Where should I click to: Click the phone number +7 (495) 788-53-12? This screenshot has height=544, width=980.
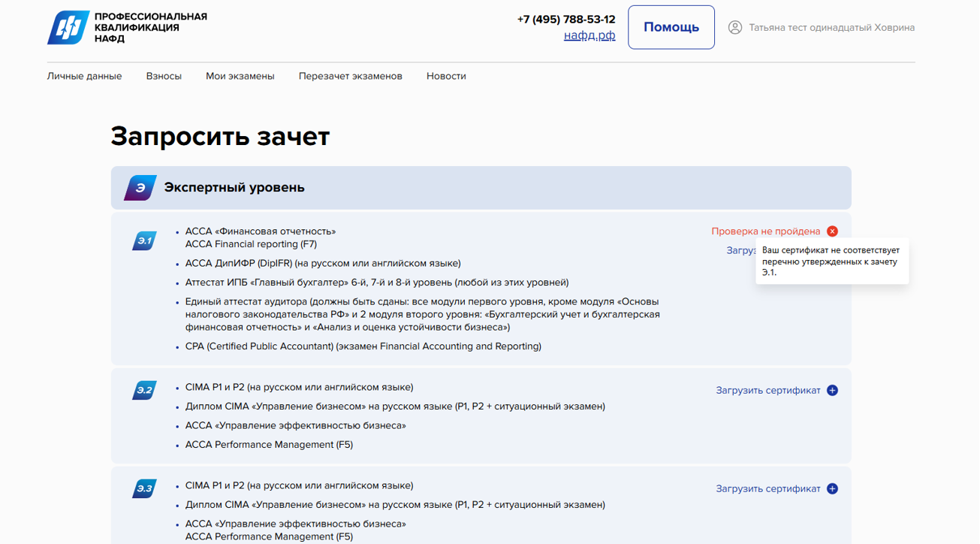tap(566, 20)
